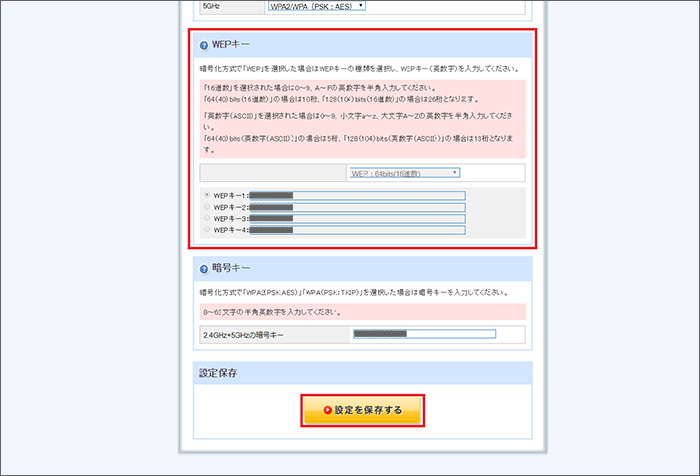Click the WEPキー2 input field
700x476 pixels.
point(357,207)
